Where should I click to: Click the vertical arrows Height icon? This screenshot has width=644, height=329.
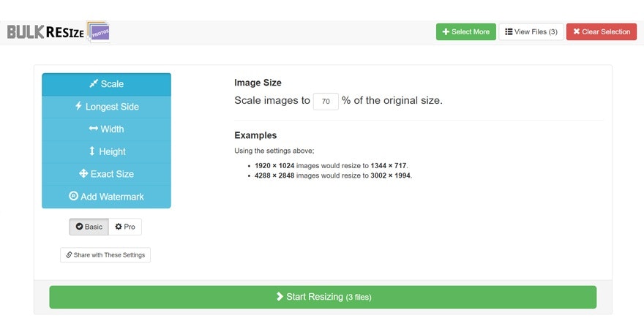click(x=92, y=151)
